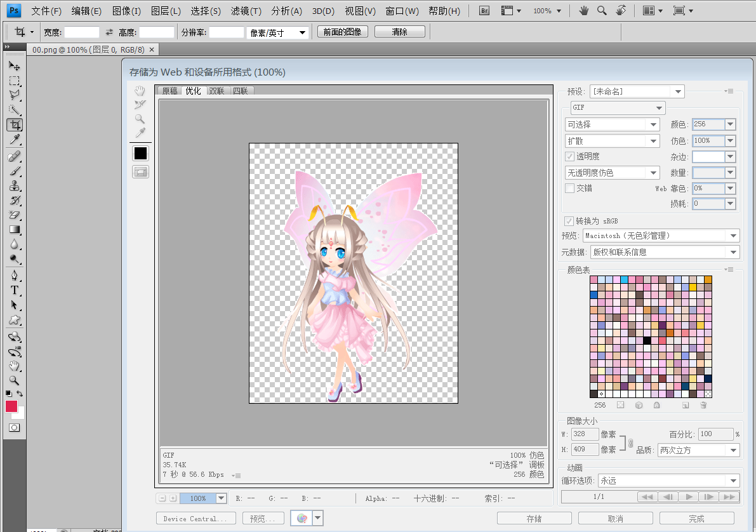Open the 滤镜(T) menu
Screen dimensions: 756x532
246,11
